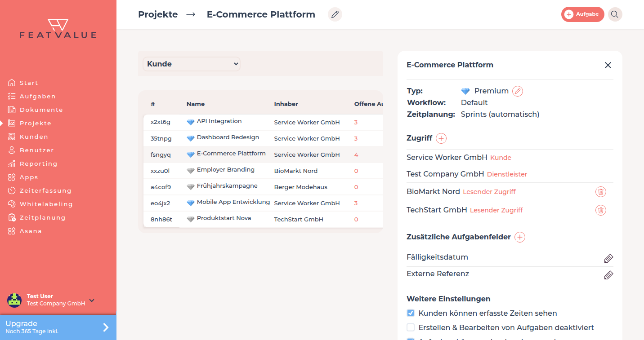Enable 'Erstellen & Bearbeiten von Aufgaben deaktiviert'

tap(411, 327)
